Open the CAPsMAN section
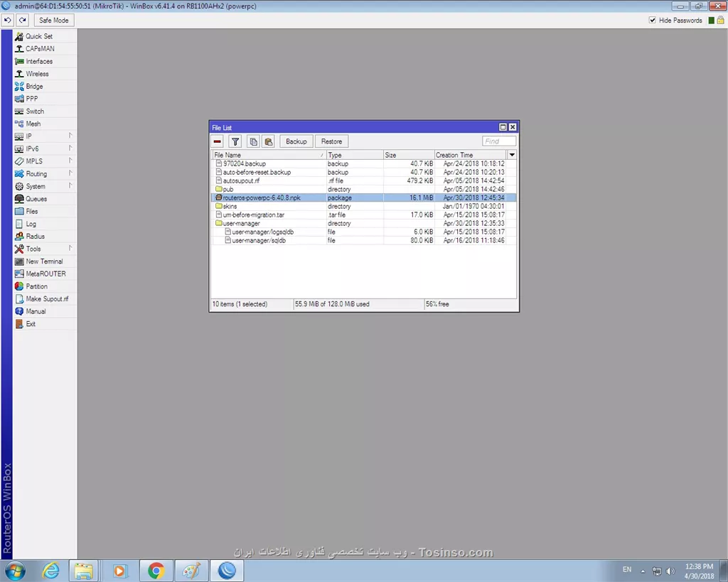Screen dimensions: 728x582 [45, 49]
